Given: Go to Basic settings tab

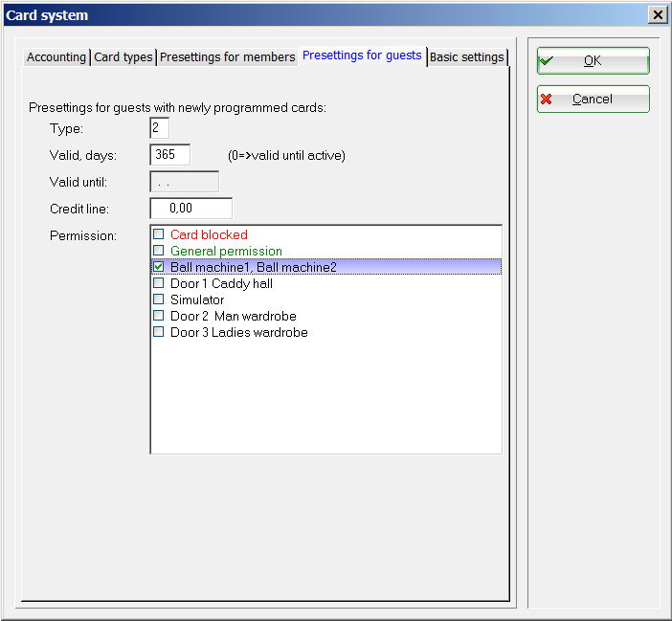Looking at the screenshot, I should coord(467,57).
